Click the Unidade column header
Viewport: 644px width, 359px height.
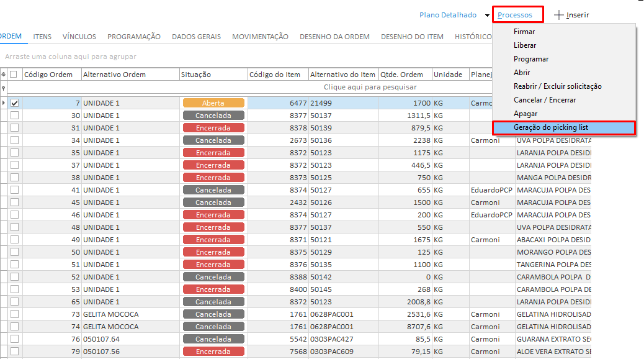point(450,75)
